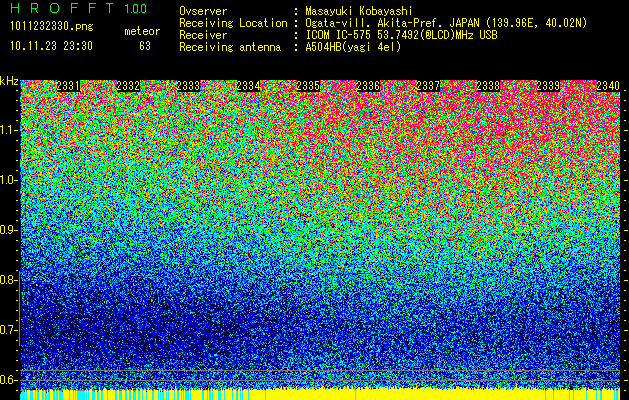629x400 pixels.
Task: Click the 2335 time marker
Action: (x=308, y=86)
